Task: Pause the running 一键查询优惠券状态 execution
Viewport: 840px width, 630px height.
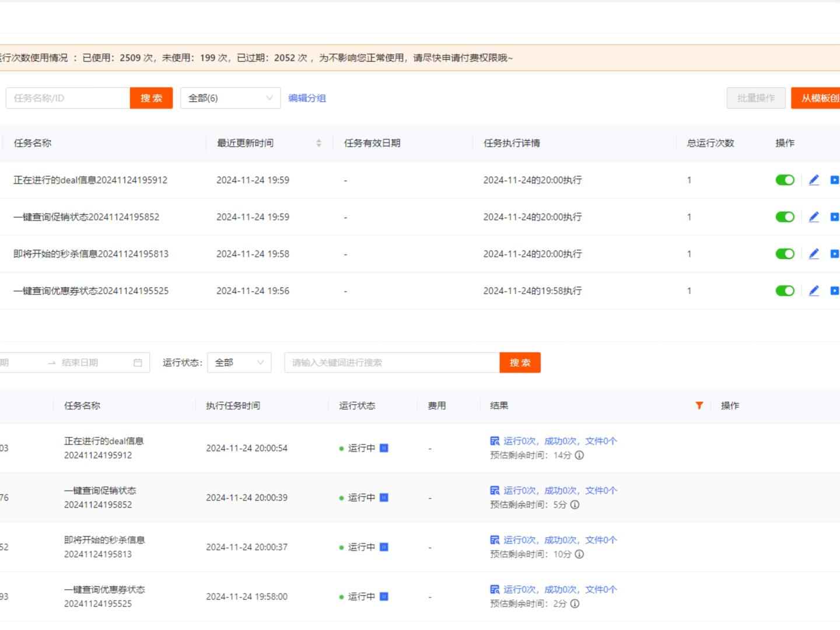Action: pyautogui.click(x=384, y=596)
